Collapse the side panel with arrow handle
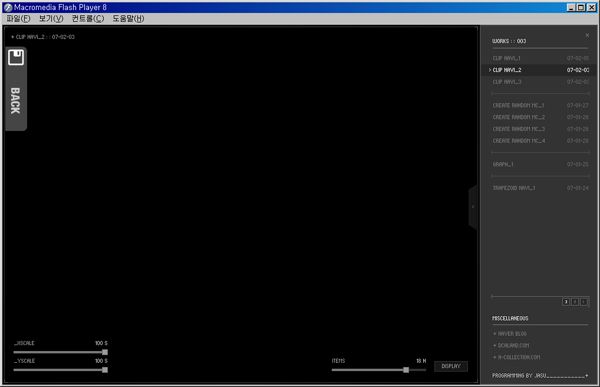This screenshot has width=600, height=387. (473, 207)
